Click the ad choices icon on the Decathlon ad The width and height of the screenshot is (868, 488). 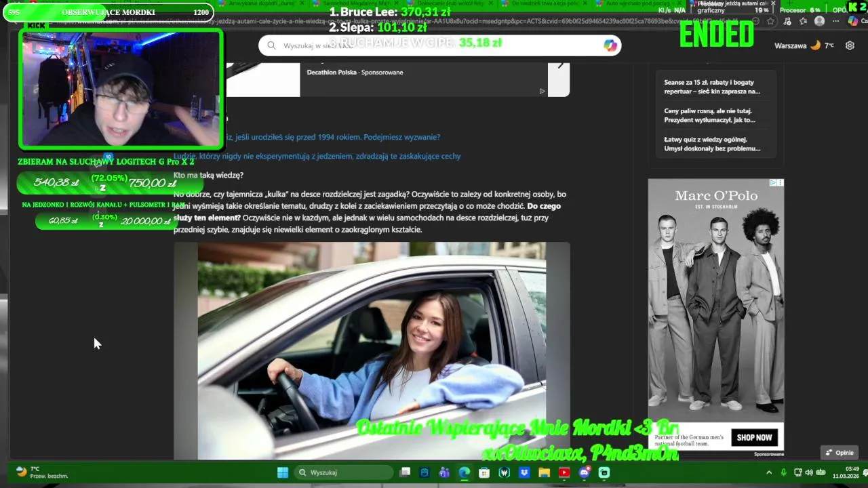[x=542, y=91]
